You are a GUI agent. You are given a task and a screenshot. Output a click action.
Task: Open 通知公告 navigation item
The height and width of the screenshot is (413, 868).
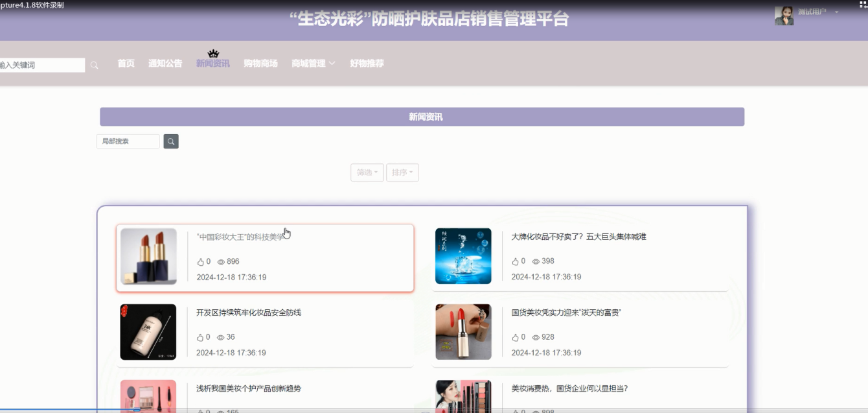point(165,64)
